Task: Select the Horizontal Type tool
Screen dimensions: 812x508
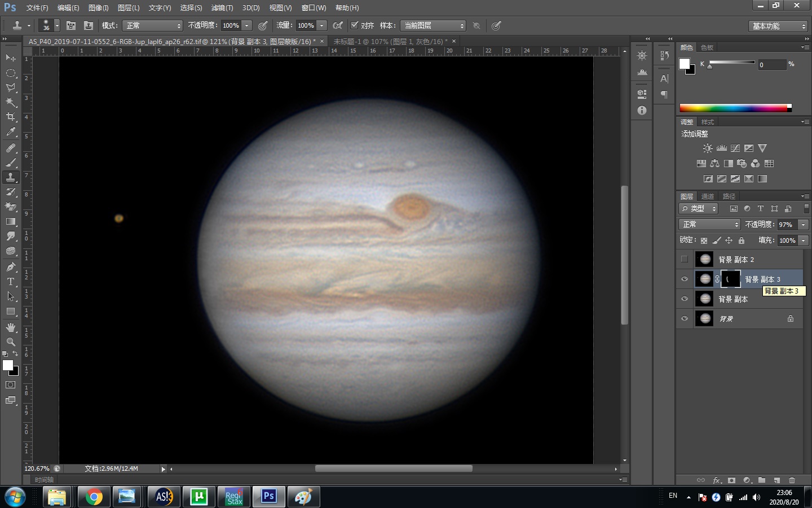Action: (x=10, y=281)
